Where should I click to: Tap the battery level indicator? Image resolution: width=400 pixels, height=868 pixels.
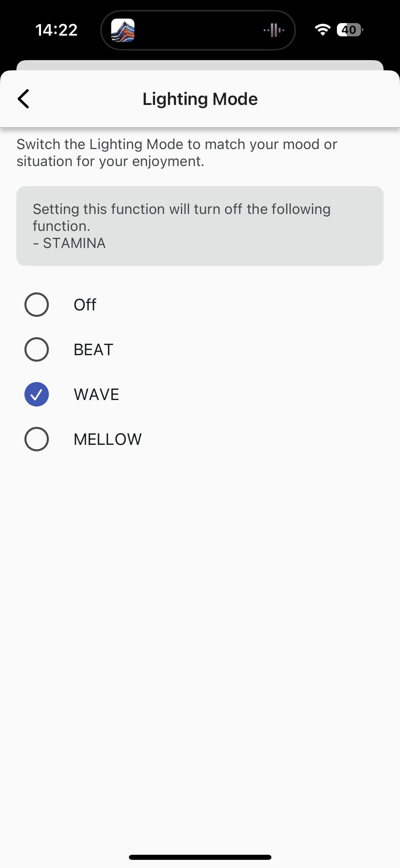[x=349, y=30]
